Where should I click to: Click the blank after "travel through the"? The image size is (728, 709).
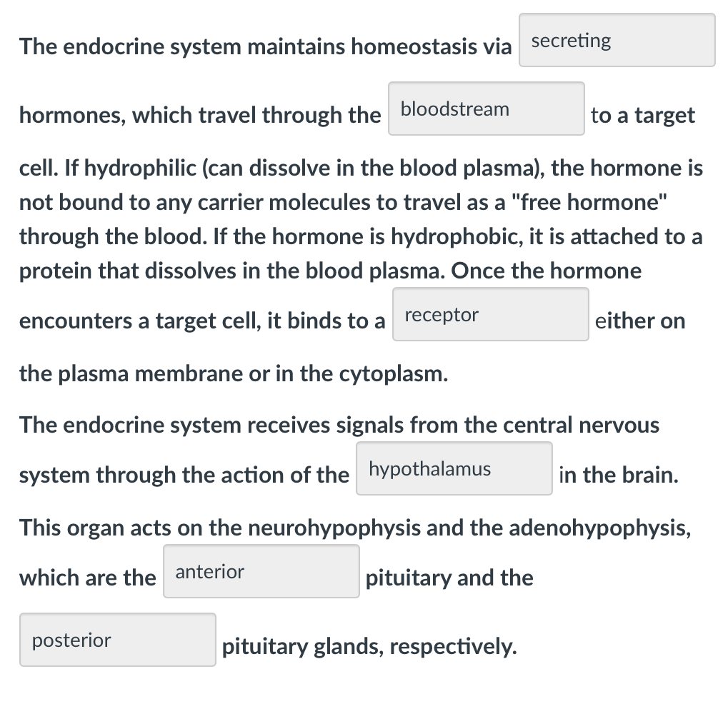coord(486,108)
